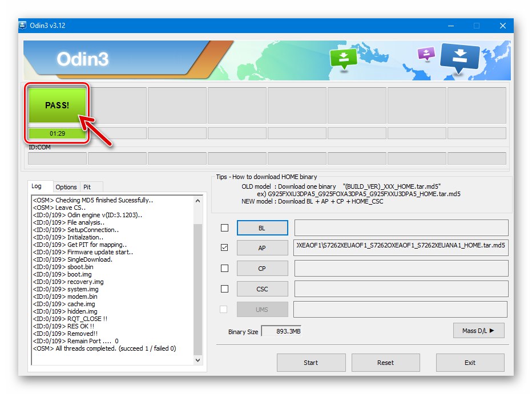Click the green download icon in banner
Screen dimensions: 532x394
(x=344, y=59)
